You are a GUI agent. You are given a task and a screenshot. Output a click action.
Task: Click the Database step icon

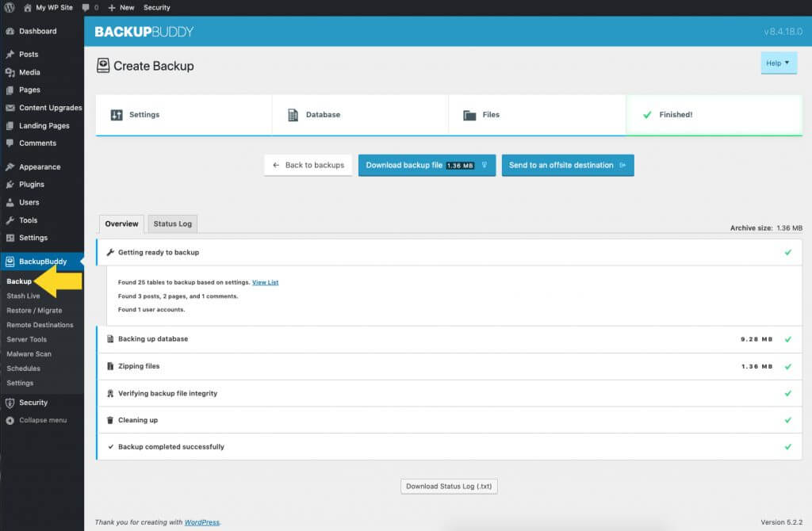tap(293, 115)
